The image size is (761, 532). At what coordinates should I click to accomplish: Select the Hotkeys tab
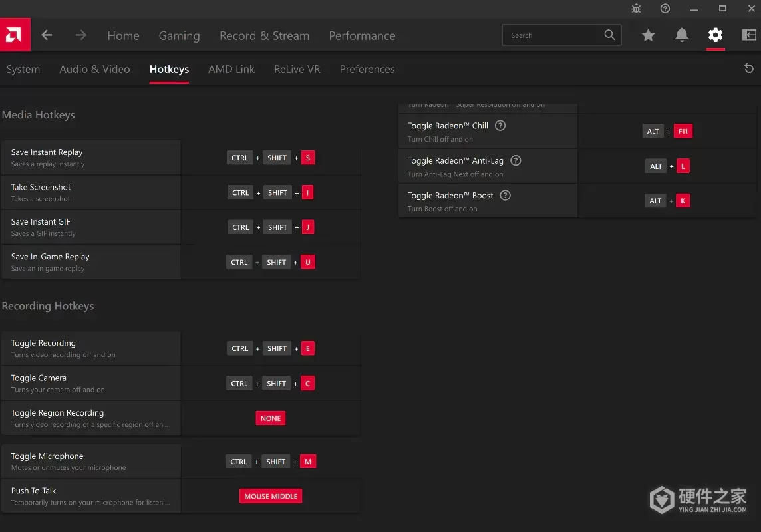tap(169, 69)
